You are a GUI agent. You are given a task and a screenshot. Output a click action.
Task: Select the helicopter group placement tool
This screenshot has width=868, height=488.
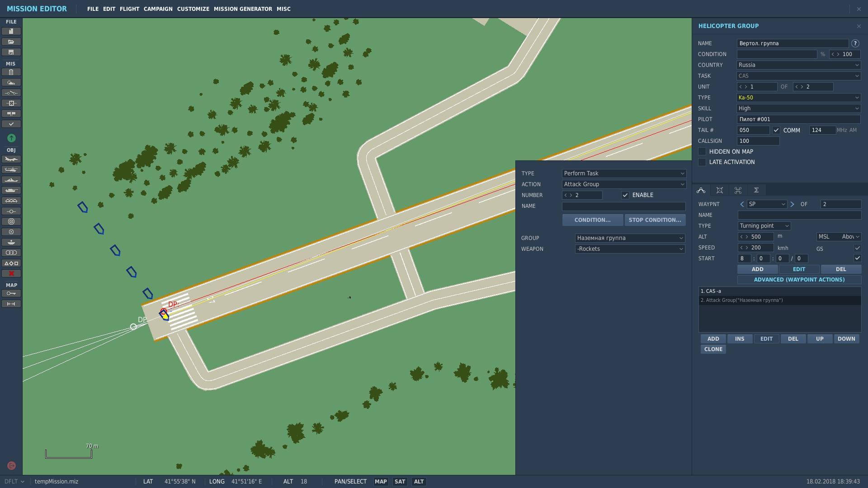pos(11,170)
